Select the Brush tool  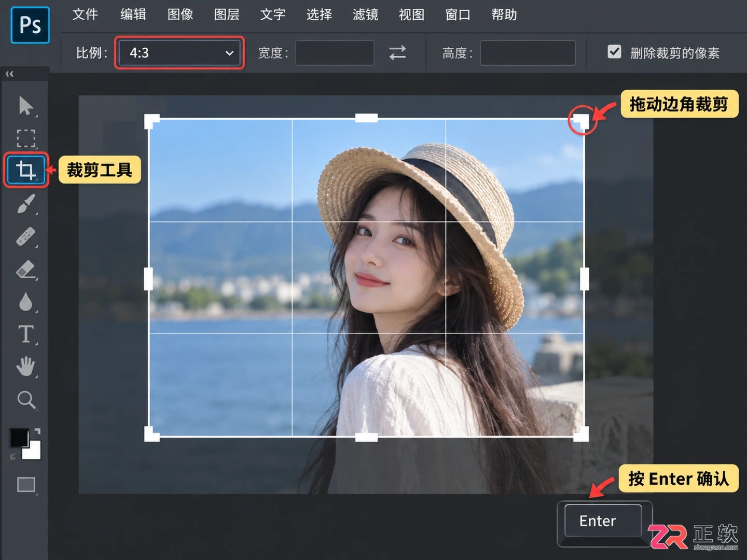[x=26, y=204]
